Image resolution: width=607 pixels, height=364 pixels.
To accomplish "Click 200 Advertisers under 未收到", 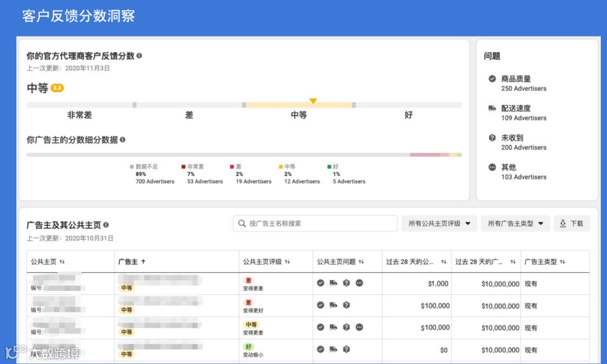I will point(523,147).
